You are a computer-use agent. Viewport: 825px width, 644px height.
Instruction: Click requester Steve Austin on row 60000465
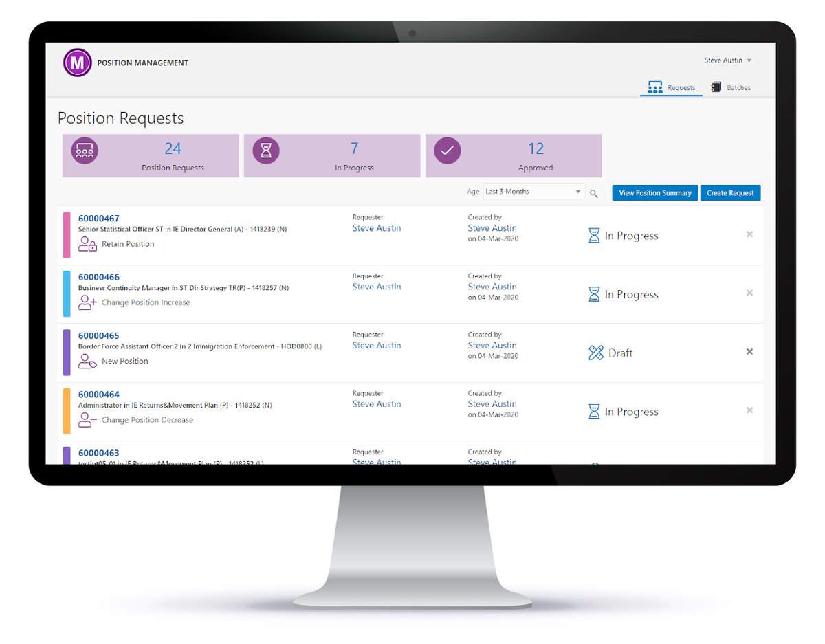[377, 346]
